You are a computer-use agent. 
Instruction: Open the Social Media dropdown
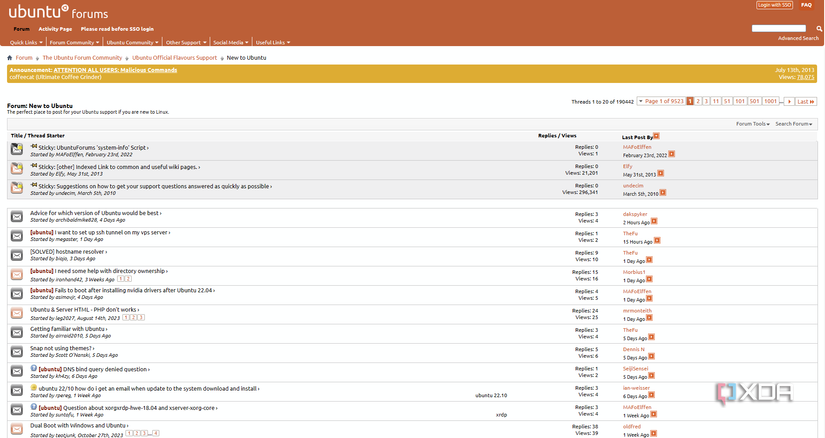(230, 43)
